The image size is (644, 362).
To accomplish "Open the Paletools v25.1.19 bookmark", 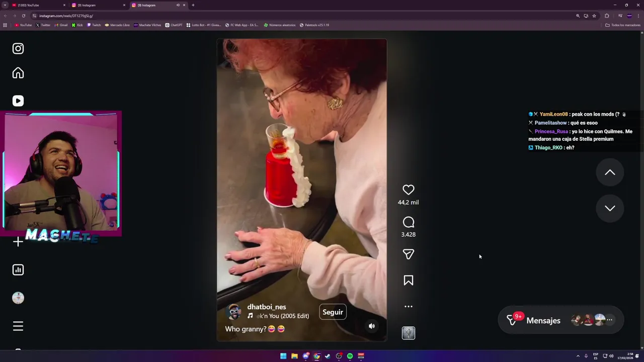I will pyautogui.click(x=314, y=25).
